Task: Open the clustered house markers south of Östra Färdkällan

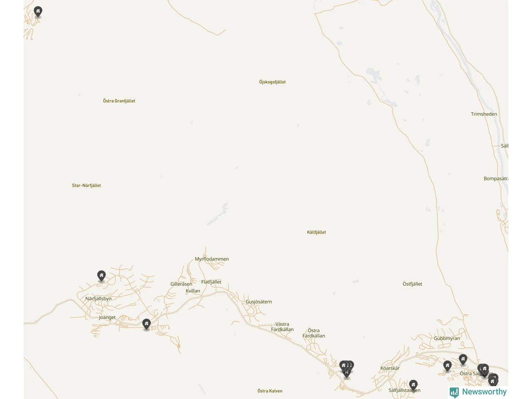Action: (x=347, y=368)
